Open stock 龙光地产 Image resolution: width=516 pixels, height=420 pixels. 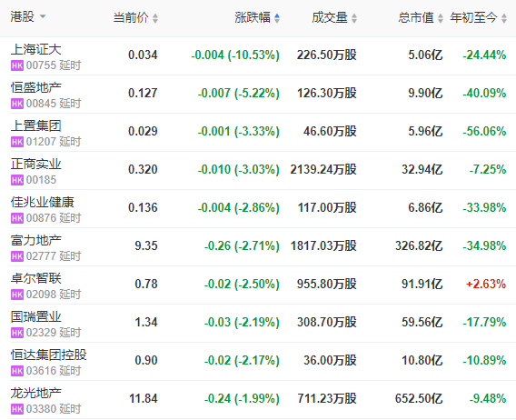click(x=35, y=394)
